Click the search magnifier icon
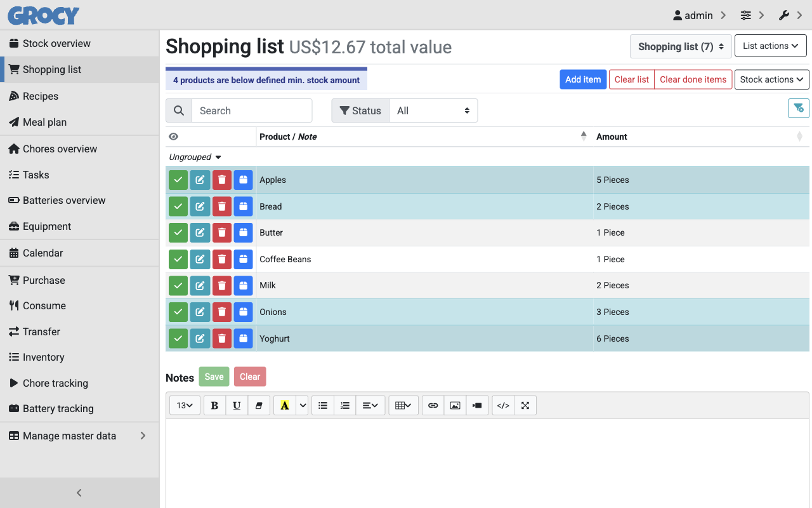The width and height of the screenshot is (812, 508). [x=179, y=110]
